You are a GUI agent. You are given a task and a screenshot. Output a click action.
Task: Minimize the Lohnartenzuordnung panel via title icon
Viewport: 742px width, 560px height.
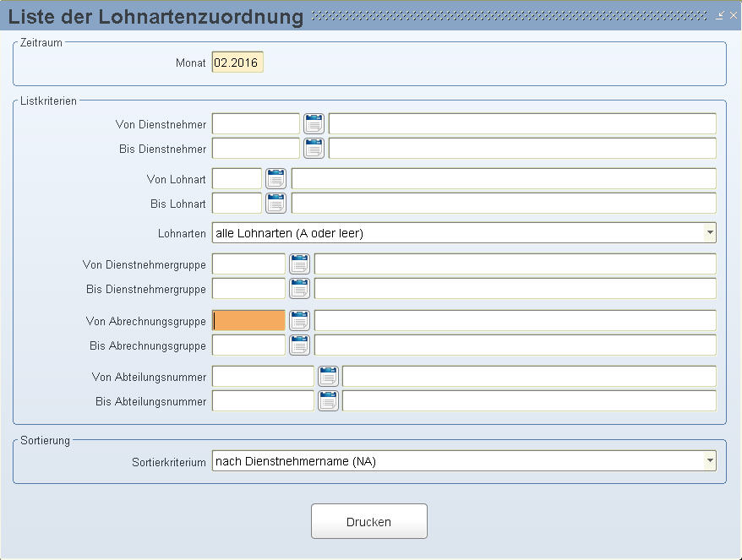[720, 15]
